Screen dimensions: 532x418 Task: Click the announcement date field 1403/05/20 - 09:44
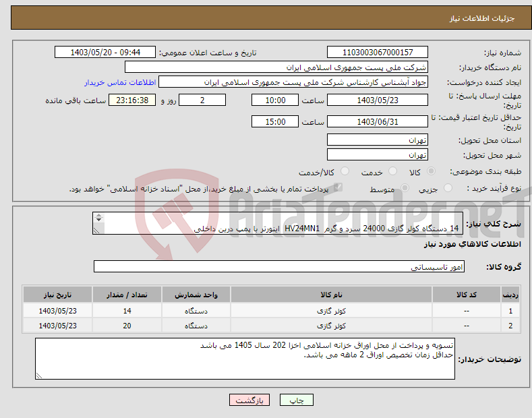pyautogui.click(x=105, y=53)
